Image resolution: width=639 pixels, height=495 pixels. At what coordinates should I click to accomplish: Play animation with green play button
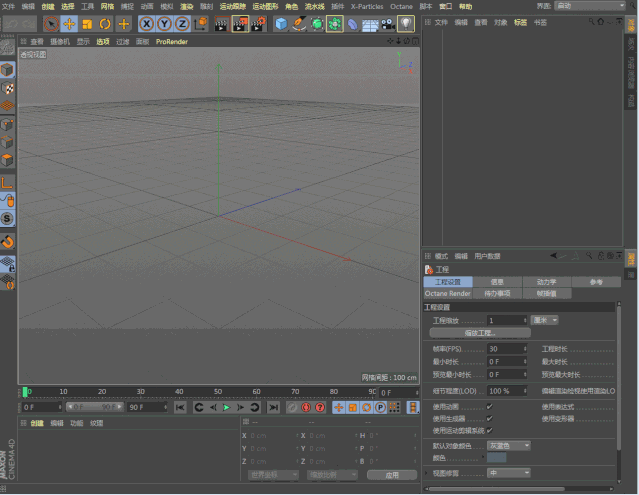tap(227, 407)
